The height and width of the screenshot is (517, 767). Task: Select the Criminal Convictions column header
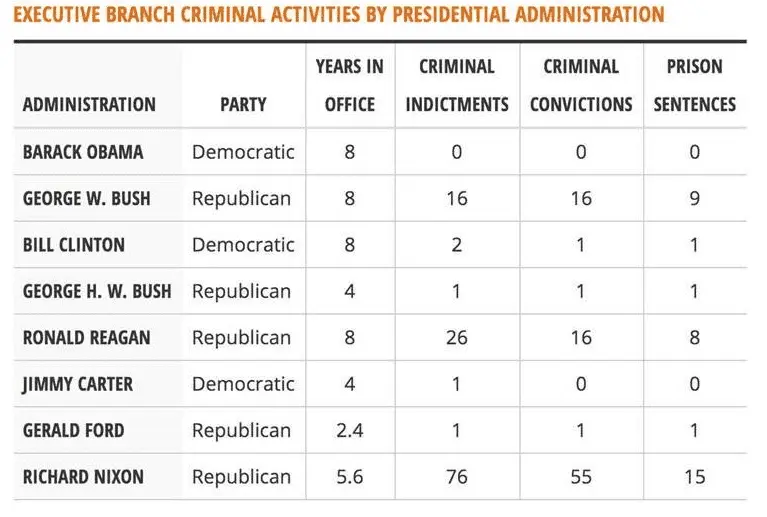(581, 86)
